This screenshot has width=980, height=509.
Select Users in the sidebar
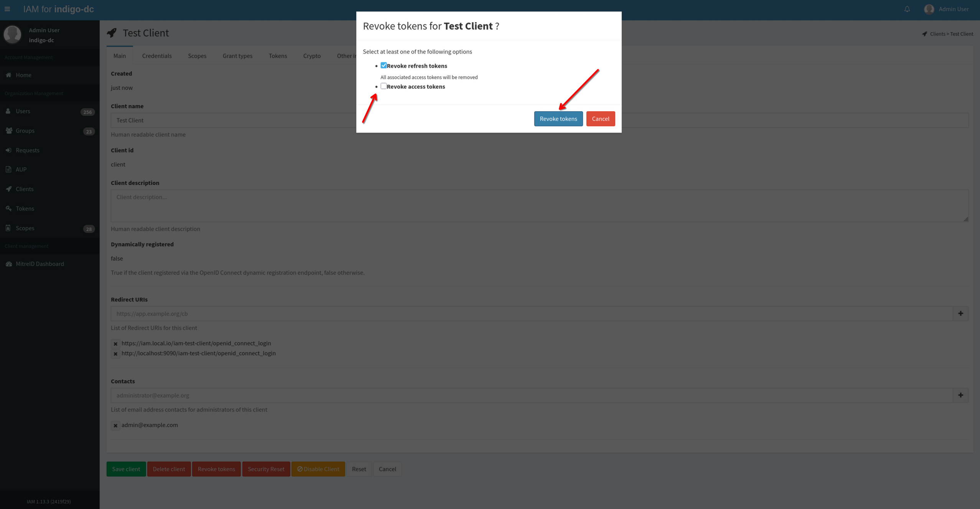(23, 111)
